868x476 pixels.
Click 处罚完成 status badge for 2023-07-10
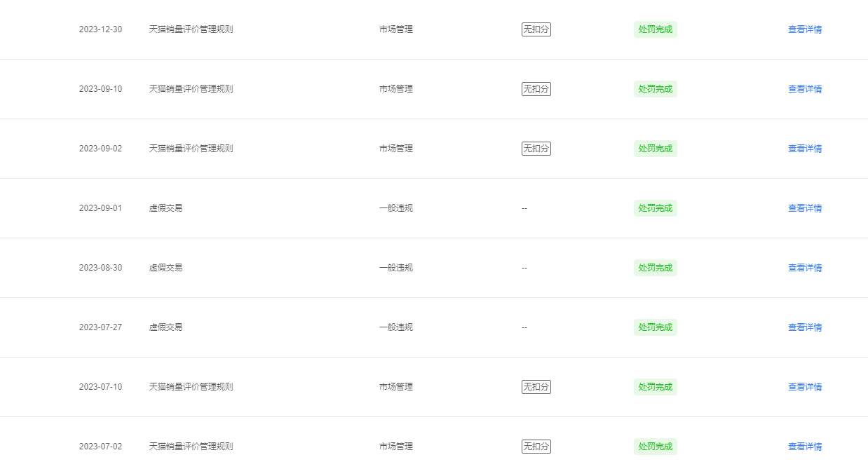pos(656,387)
